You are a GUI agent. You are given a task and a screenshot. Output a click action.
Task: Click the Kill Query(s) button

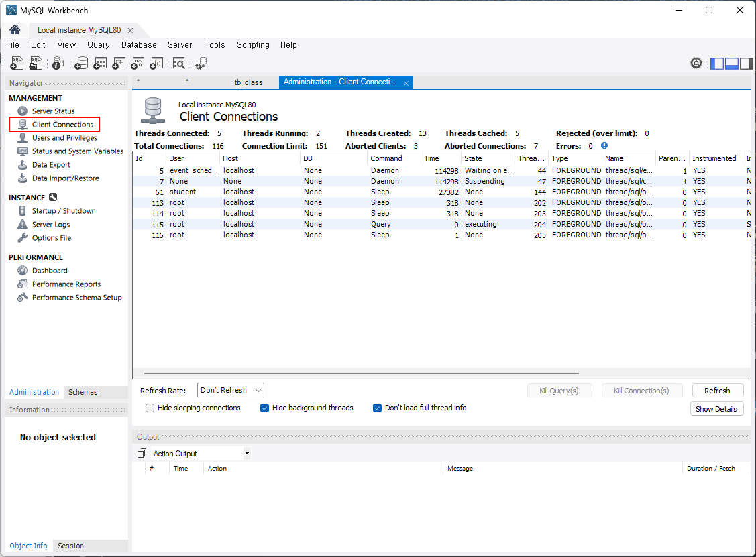tap(559, 391)
